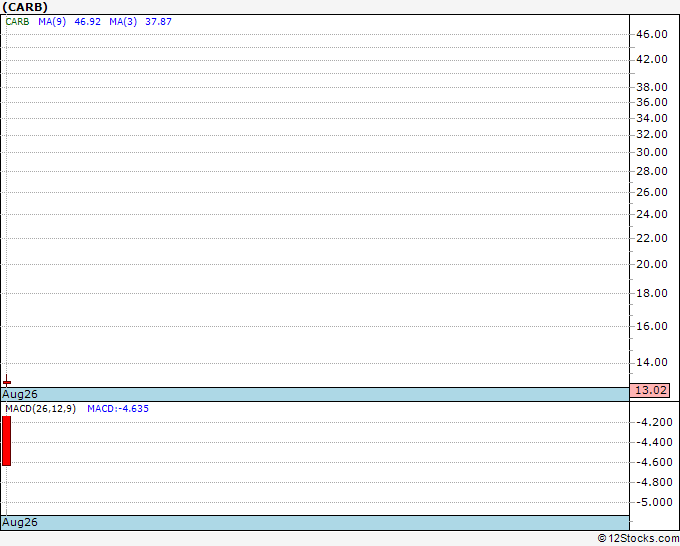Viewport: 680px width, 546px height.
Task: Click the -5.000 MACD axis label
Action: click(654, 502)
